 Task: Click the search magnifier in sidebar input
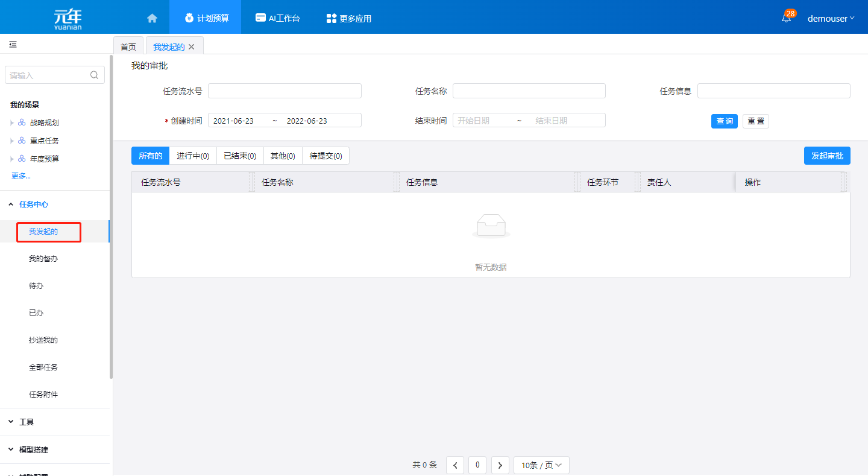[x=94, y=75]
